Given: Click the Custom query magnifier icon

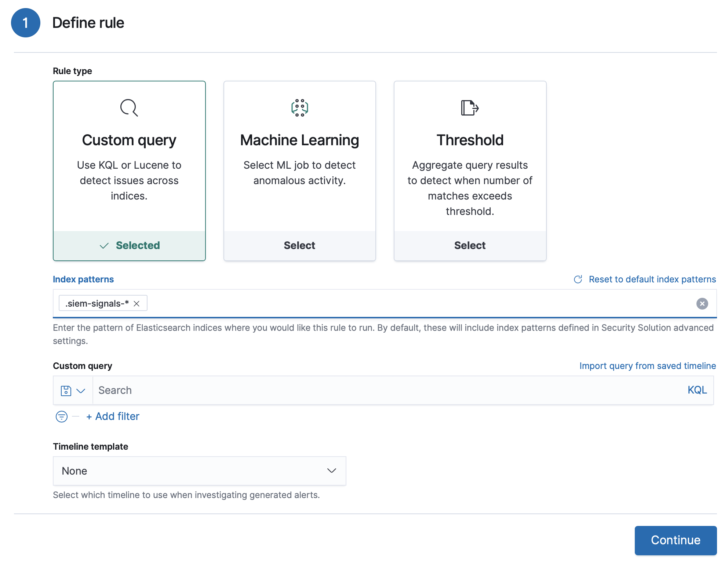Looking at the screenshot, I should click(x=129, y=108).
